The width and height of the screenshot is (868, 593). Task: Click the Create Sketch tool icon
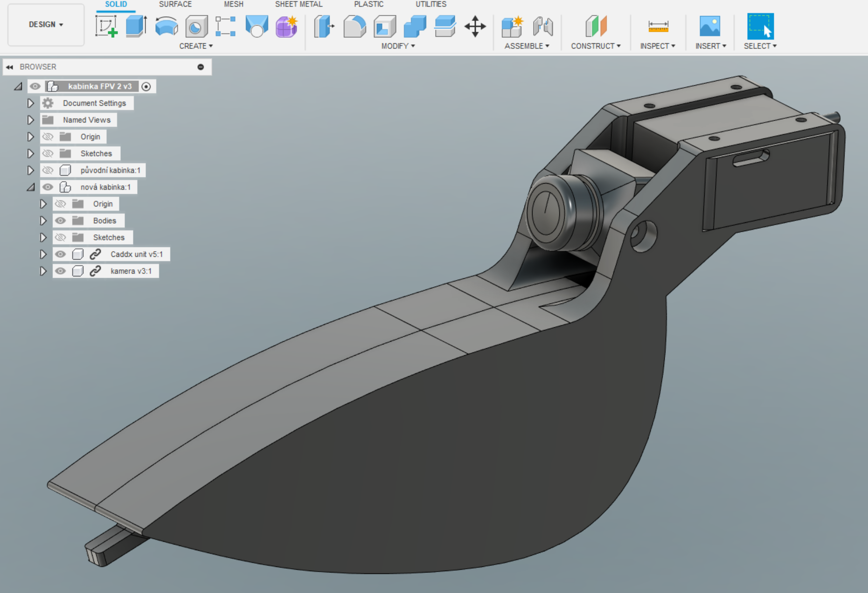coord(106,26)
